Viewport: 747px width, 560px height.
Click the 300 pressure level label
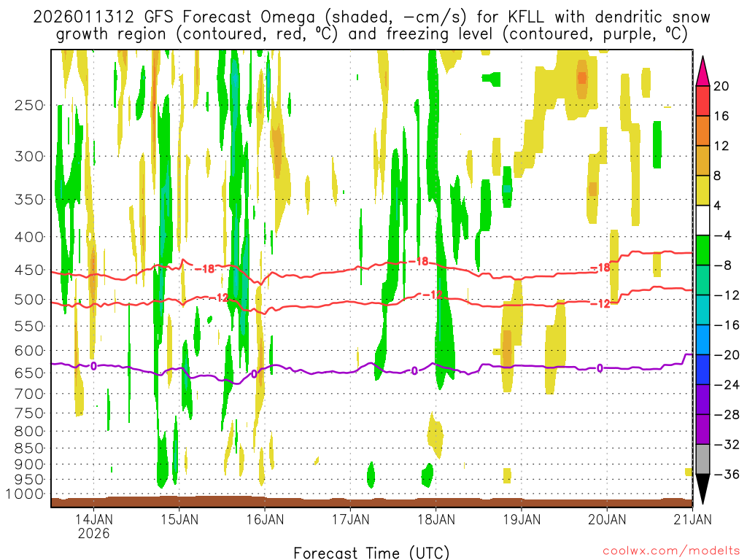pyautogui.click(x=29, y=156)
